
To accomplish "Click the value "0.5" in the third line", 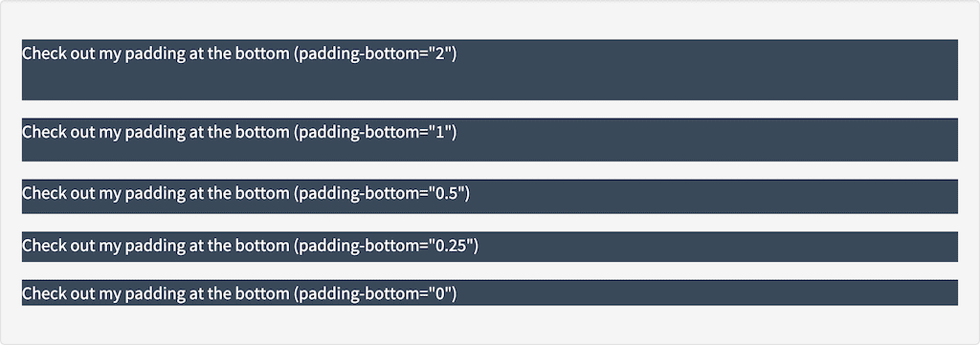I will 446,193.
